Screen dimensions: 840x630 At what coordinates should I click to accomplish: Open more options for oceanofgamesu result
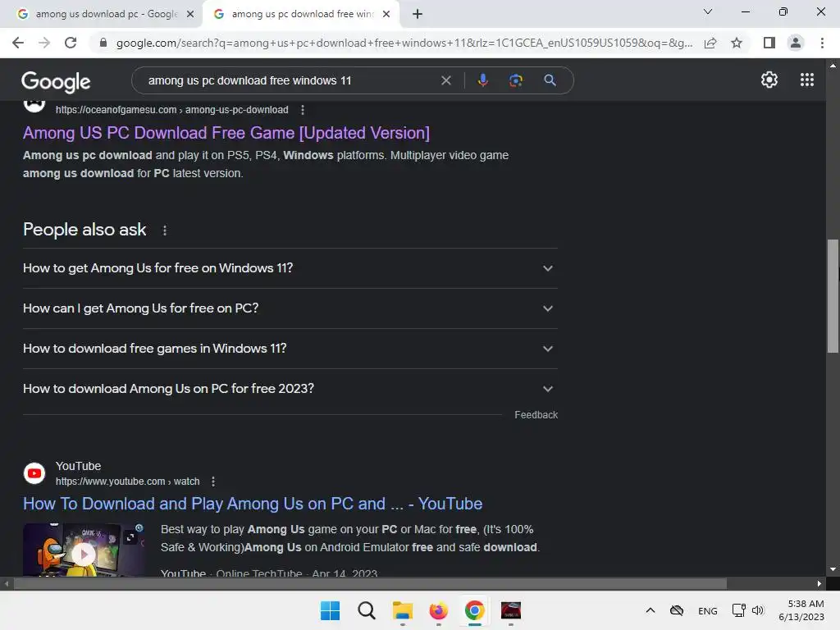(303, 110)
